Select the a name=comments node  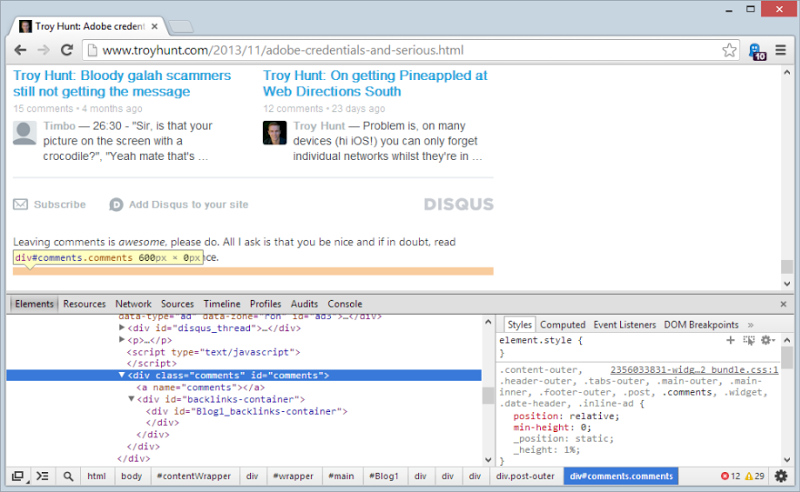tap(201, 387)
